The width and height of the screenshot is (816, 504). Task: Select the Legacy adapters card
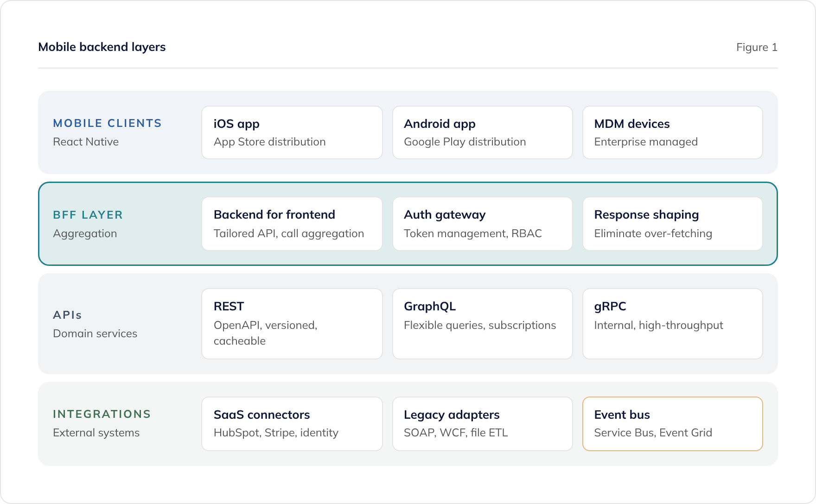(483, 424)
